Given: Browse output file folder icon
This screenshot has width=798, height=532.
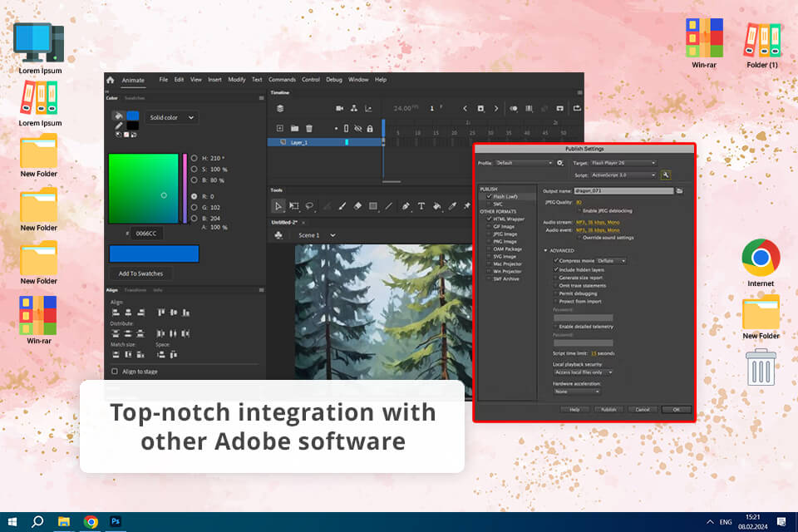Looking at the screenshot, I should tap(679, 191).
